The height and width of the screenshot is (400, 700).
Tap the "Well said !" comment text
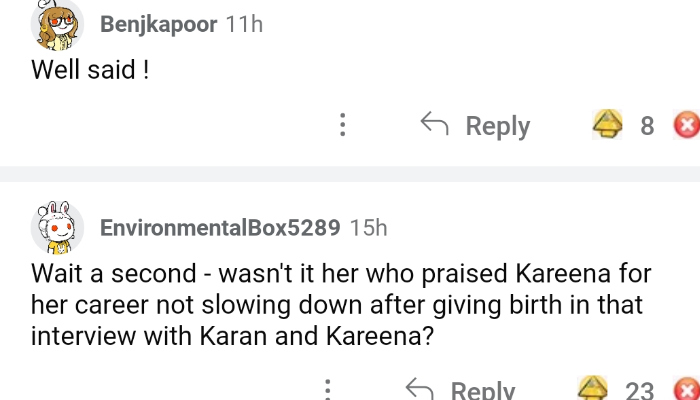pos(90,70)
